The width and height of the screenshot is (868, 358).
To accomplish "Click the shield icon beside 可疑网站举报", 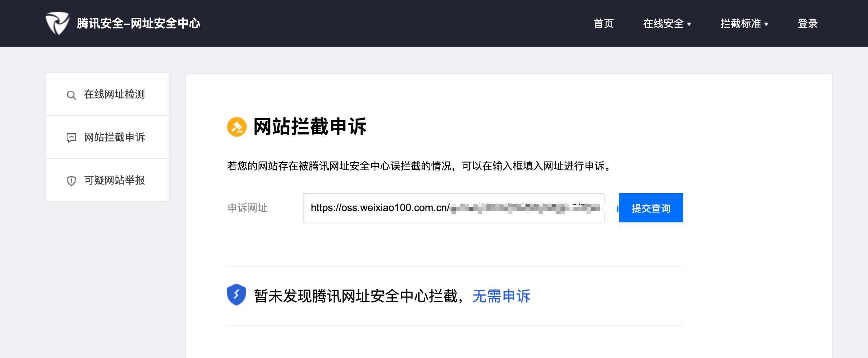I will tap(71, 181).
